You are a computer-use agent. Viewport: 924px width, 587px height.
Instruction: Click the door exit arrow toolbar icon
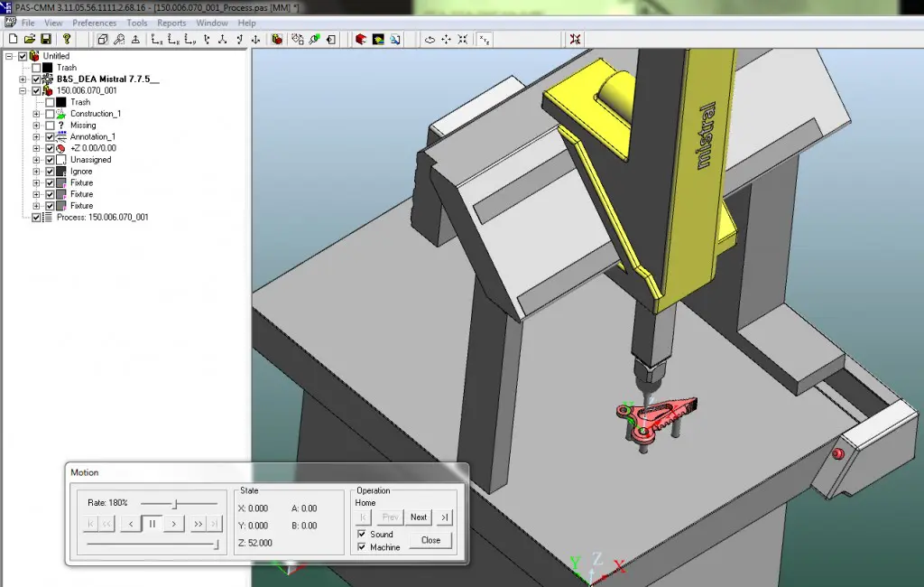(x=331, y=40)
